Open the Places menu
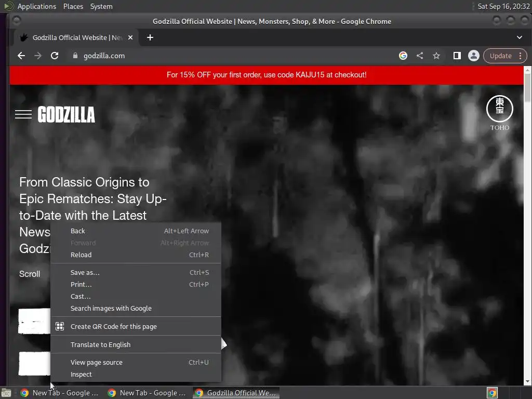Viewport: 532px width, 399px height. coord(73,6)
